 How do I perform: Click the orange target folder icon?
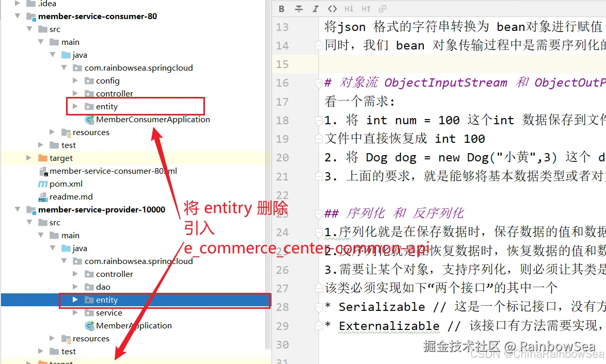[x=42, y=158]
